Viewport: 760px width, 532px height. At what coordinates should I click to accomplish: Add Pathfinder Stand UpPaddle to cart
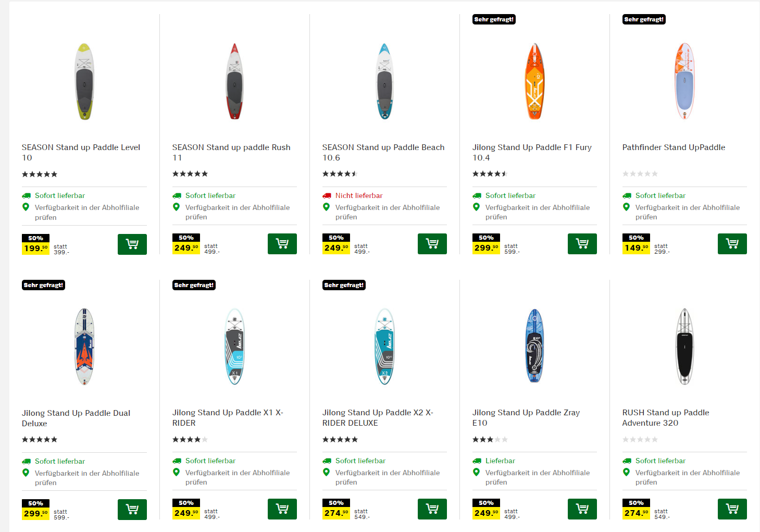point(732,244)
